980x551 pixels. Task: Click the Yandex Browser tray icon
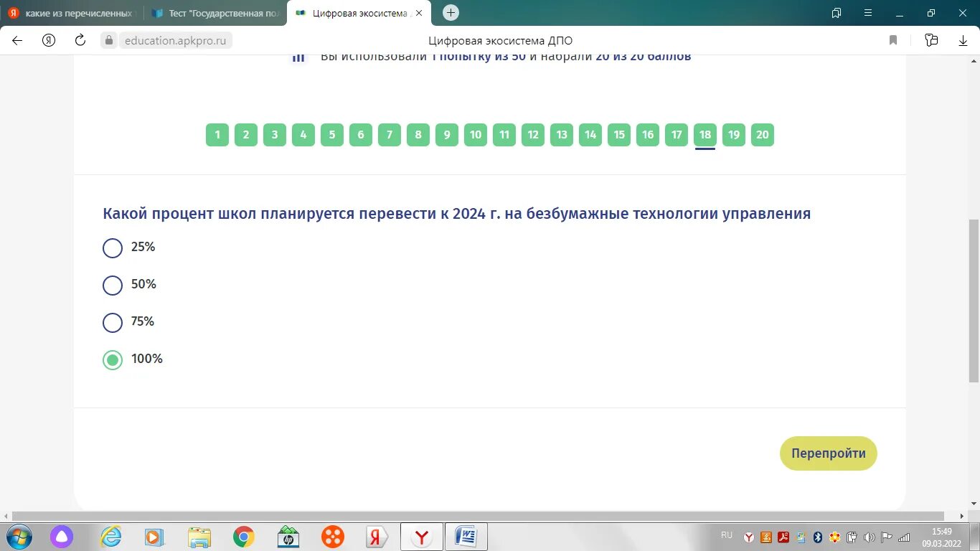coord(748,537)
